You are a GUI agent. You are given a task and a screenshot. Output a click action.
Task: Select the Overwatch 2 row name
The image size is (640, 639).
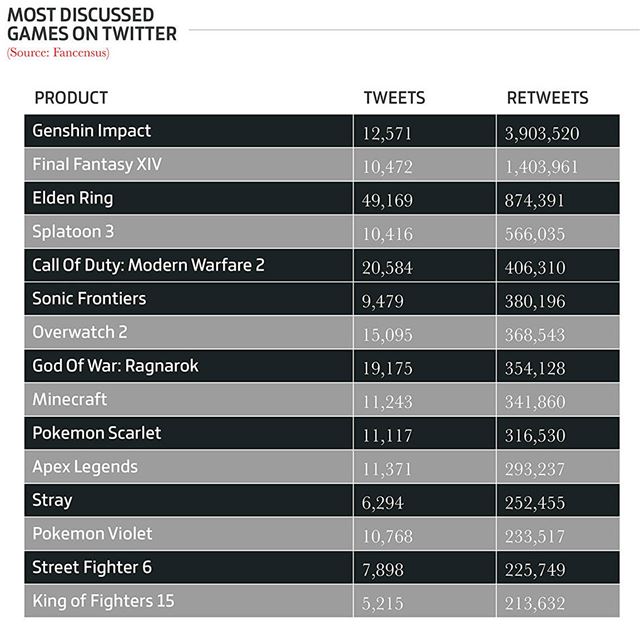[x=80, y=332]
